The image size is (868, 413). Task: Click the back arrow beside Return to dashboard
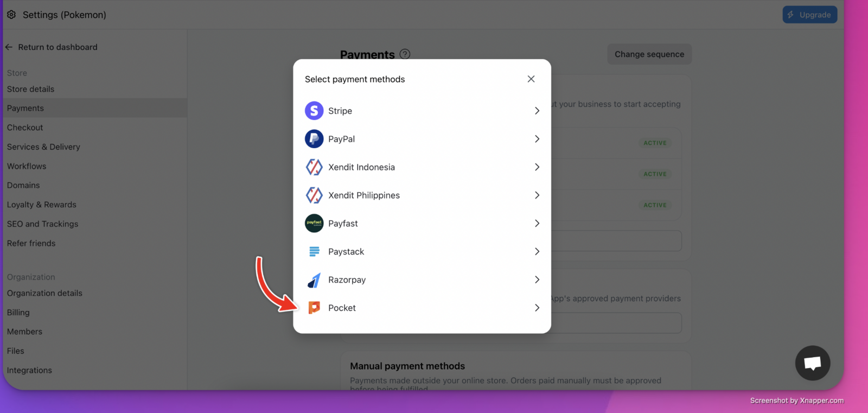pos(9,47)
